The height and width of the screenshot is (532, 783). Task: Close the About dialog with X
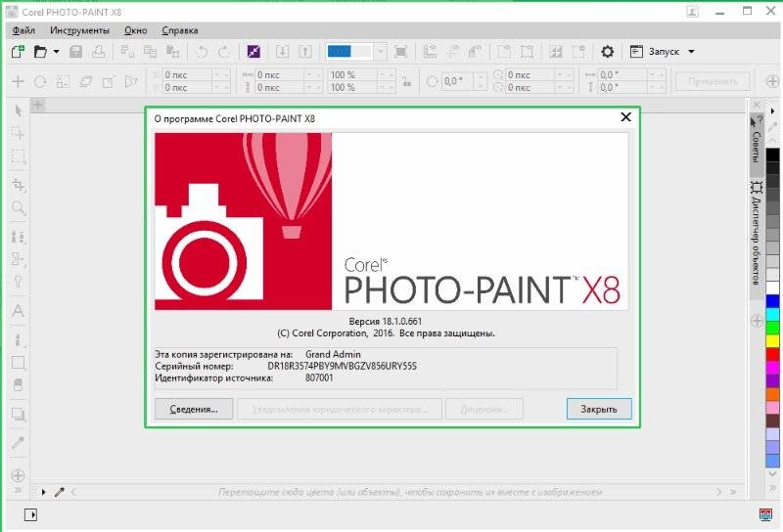tap(625, 116)
